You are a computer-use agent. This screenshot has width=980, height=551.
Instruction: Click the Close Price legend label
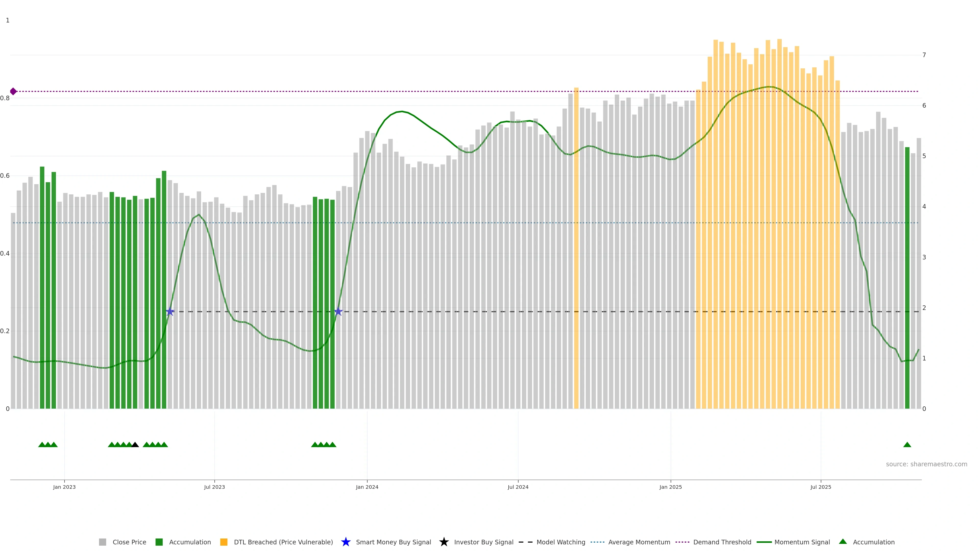click(129, 542)
